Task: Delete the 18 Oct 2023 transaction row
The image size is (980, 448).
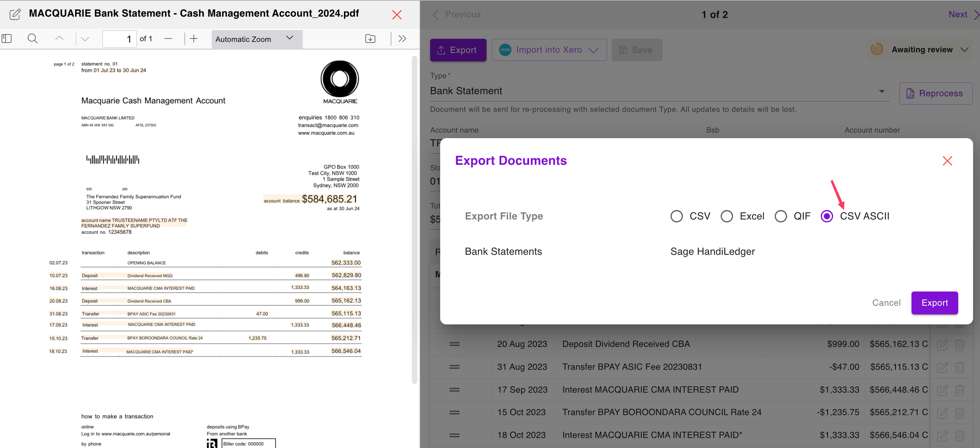Action: tap(960, 436)
